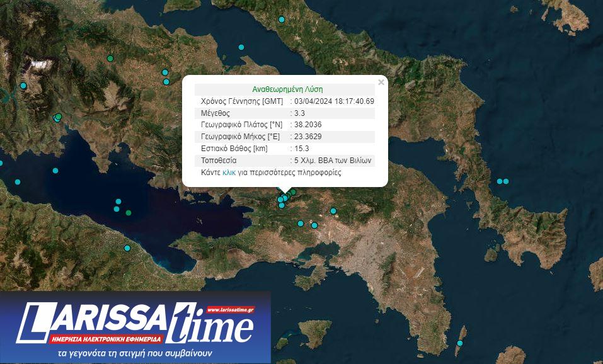The width and height of the screenshot is (603, 364).
Task: Select the cyan marker in the North Euboean Gulf
Action: [241, 47]
